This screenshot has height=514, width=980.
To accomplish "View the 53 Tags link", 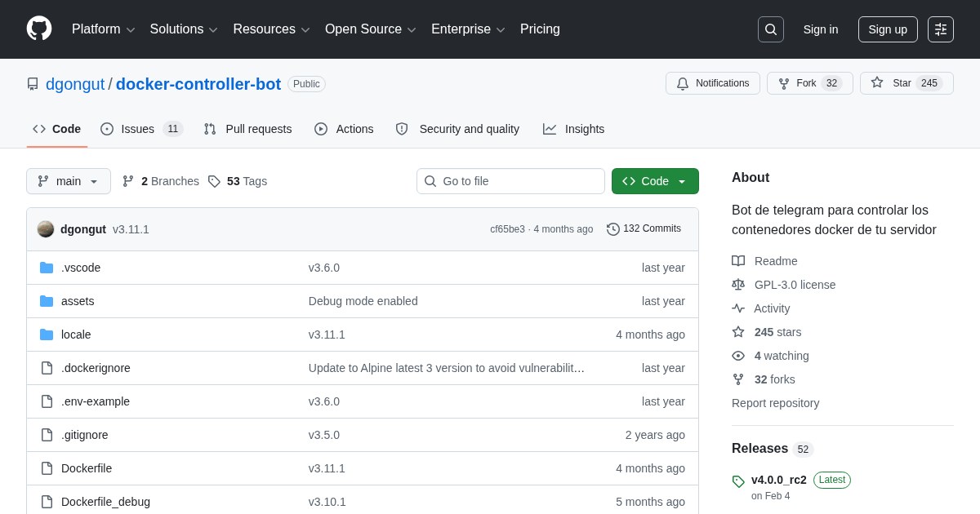I will (x=238, y=181).
